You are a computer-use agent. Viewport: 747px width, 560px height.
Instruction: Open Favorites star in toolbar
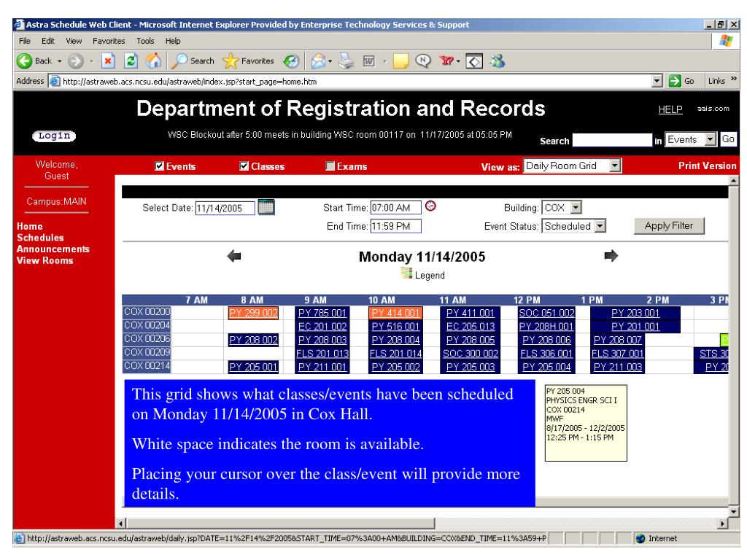[x=231, y=61]
